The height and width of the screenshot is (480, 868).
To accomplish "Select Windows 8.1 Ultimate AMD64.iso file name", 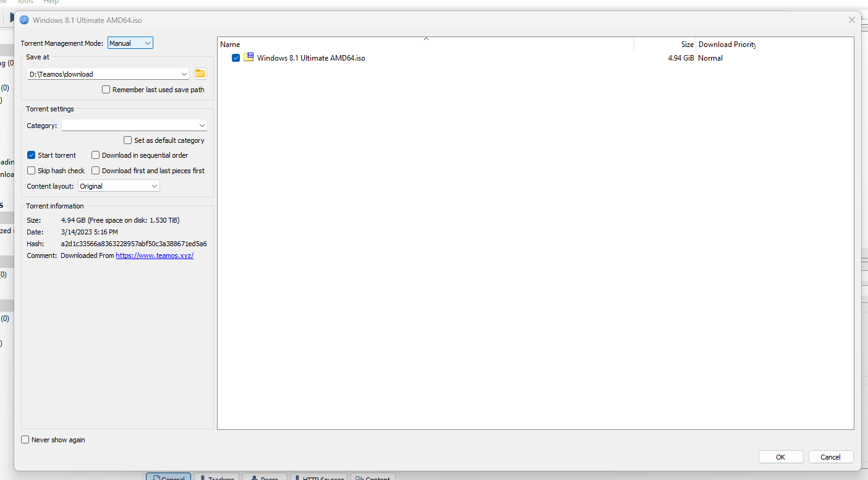I will coord(311,58).
